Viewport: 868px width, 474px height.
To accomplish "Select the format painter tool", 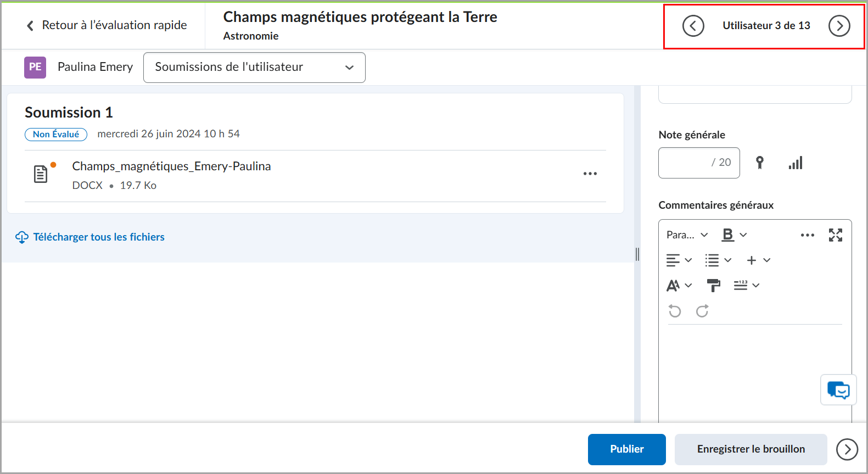I will [713, 286].
